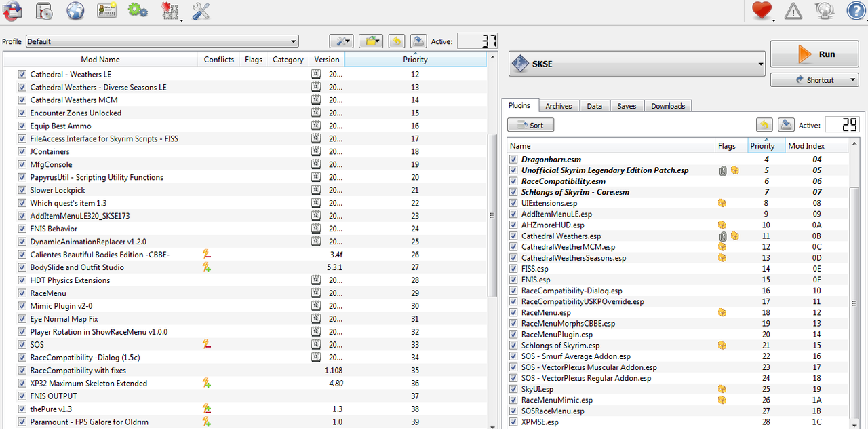Click plugin list create backup icon
This screenshot has height=429, width=868.
click(x=786, y=125)
